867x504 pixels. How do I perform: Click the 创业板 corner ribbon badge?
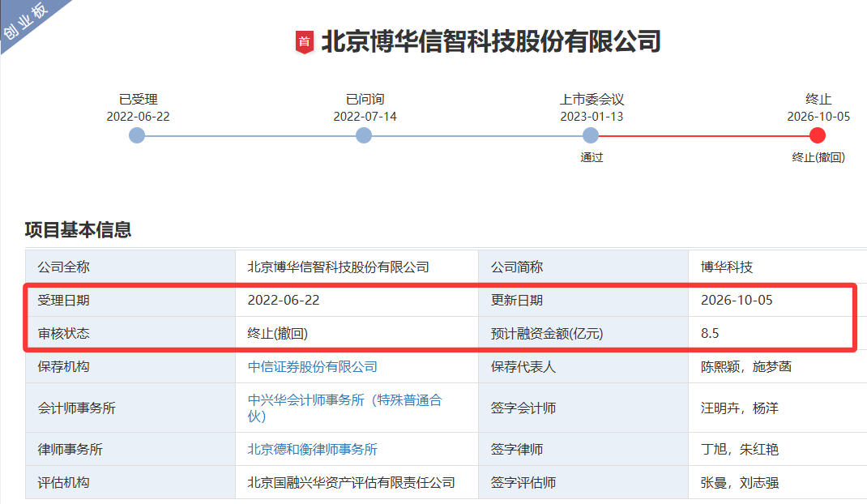[27, 21]
